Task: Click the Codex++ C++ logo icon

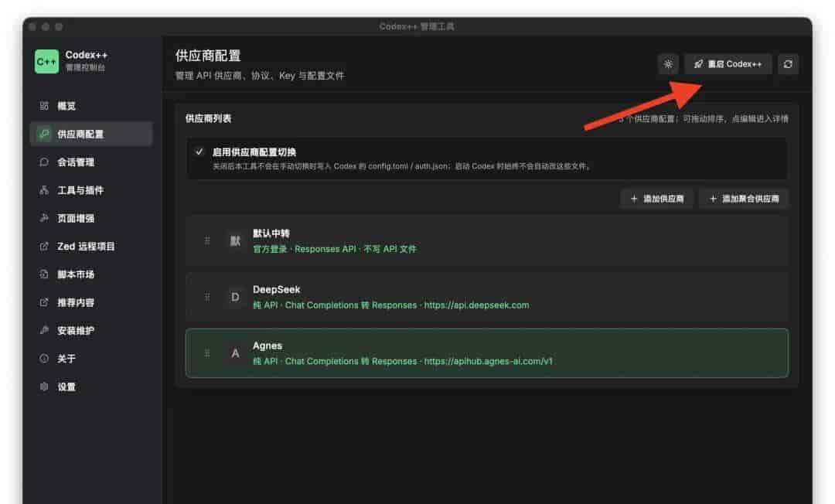Action: click(x=46, y=62)
